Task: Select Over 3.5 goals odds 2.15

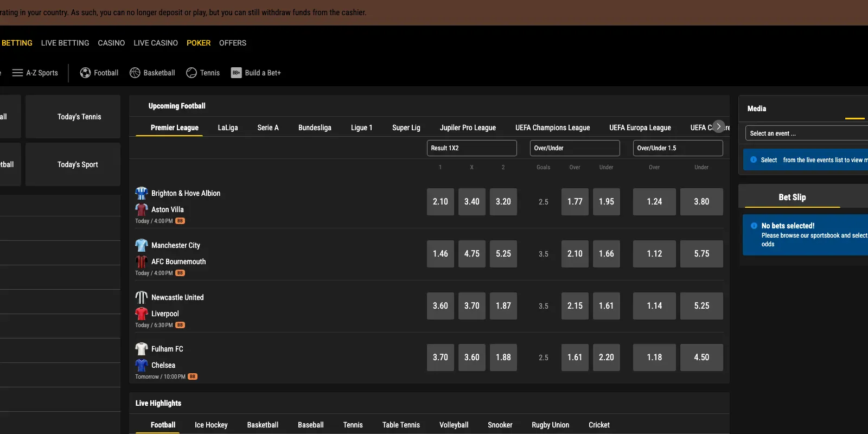Action: (x=575, y=306)
